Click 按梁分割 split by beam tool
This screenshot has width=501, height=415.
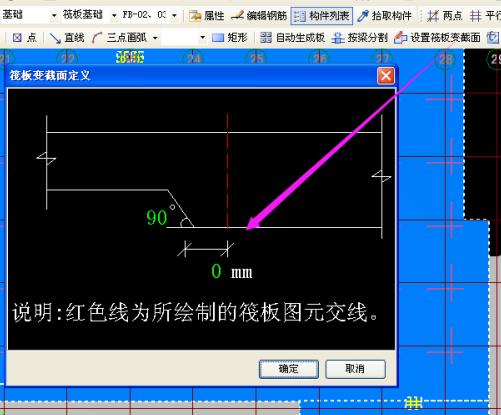[x=359, y=38]
